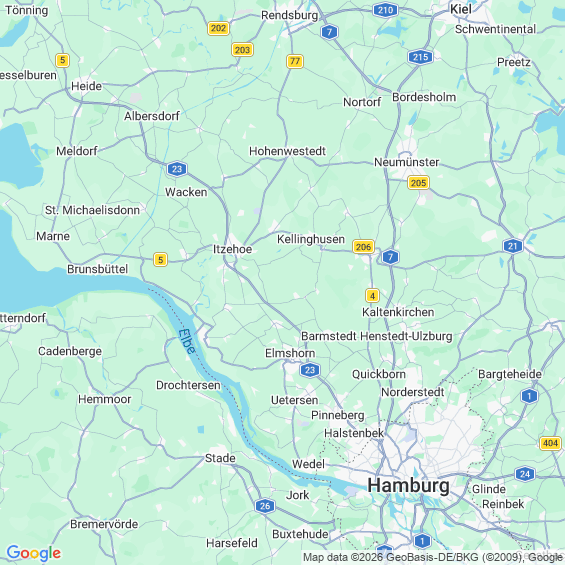Click the A215 highway shield icon

[x=420, y=57]
